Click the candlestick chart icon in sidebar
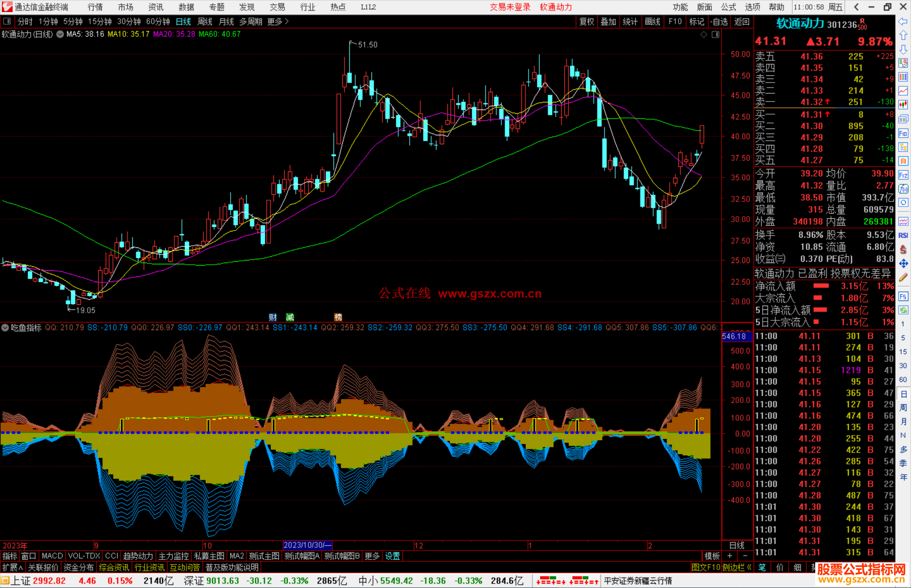 pos(903,105)
